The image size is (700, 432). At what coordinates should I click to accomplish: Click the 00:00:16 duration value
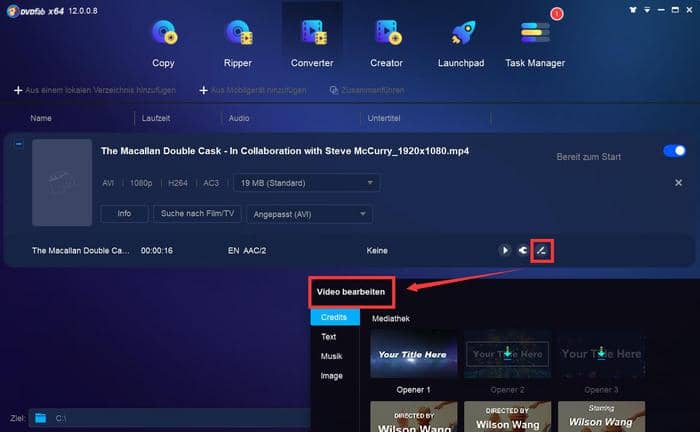[x=157, y=251]
